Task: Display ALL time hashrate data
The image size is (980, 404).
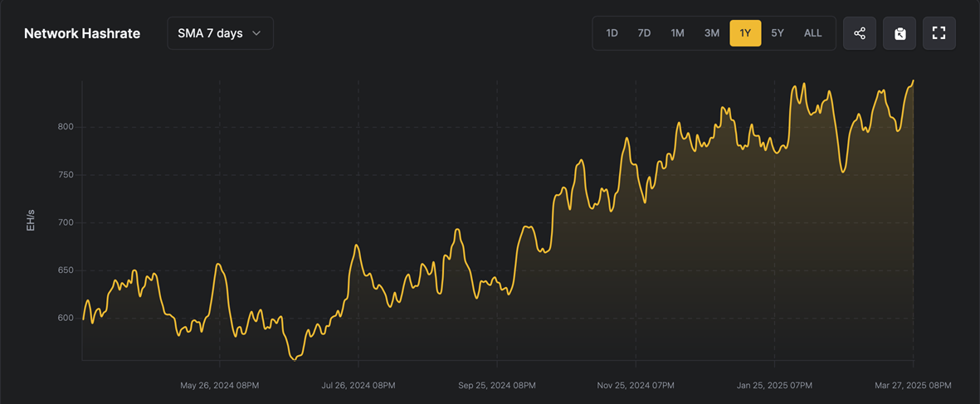Action: click(812, 33)
